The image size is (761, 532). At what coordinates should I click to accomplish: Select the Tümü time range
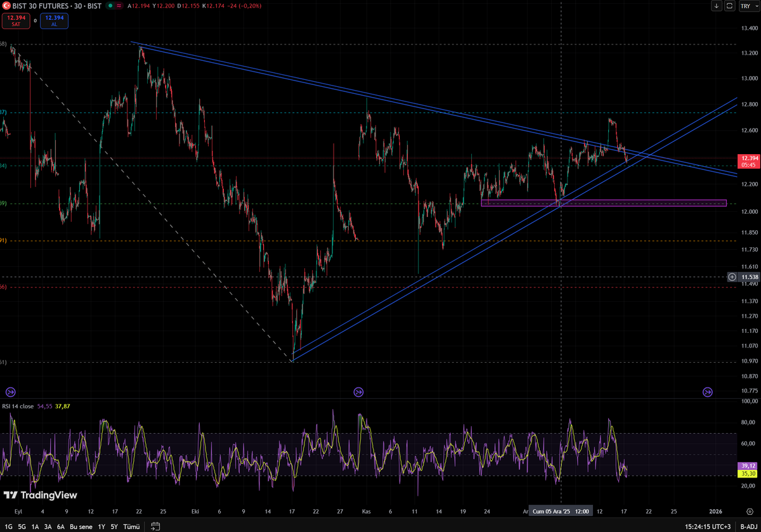pos(131,526)
